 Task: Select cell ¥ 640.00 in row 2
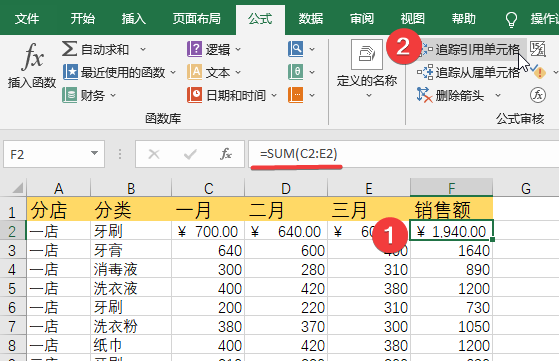click(x=286, y=232)
